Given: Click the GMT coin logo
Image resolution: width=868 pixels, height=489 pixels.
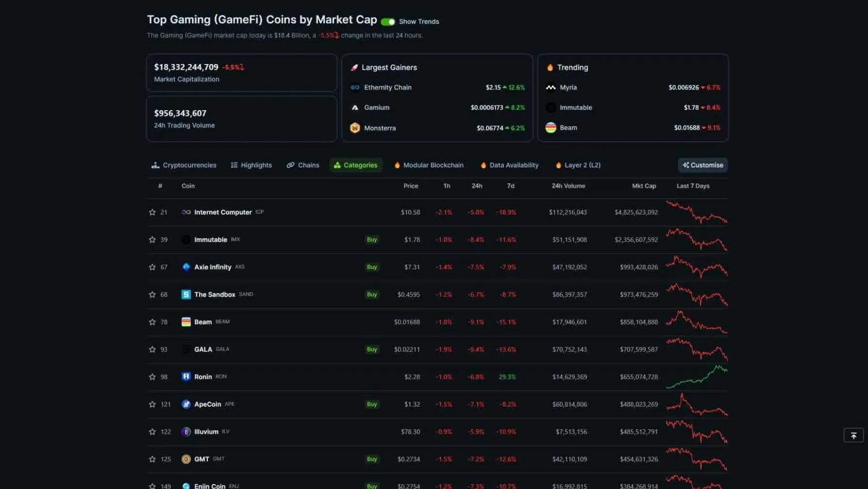Looking at the screenshot, I should point(186,459).
